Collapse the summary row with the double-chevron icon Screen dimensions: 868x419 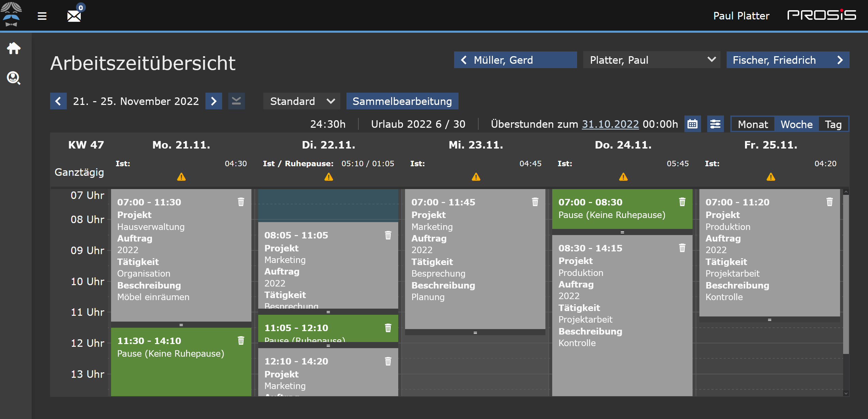(x=236, y=101)
